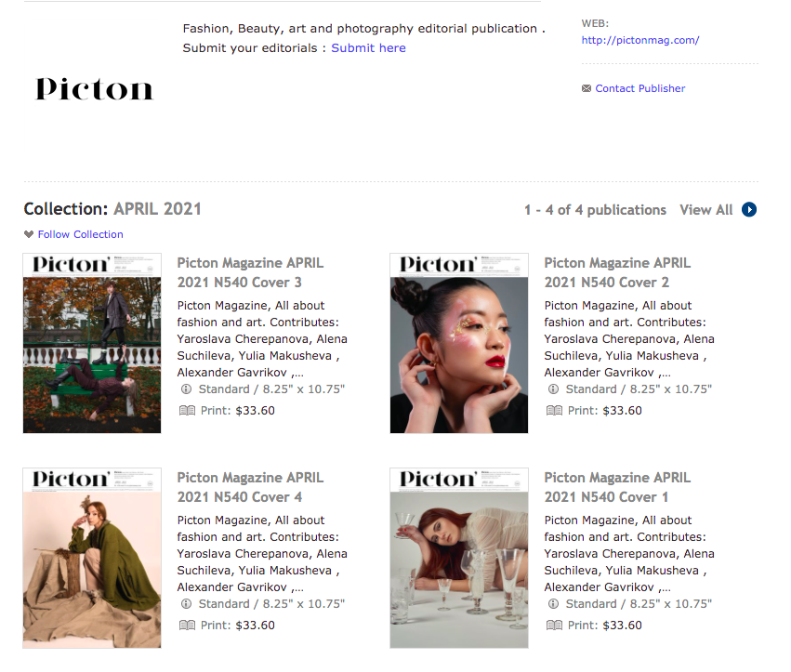Open Picton Magazine APRIL 2021 N540 Cover 4 title
The width and height of the screenshot is (791, 672).
click(x=250, y=487)
